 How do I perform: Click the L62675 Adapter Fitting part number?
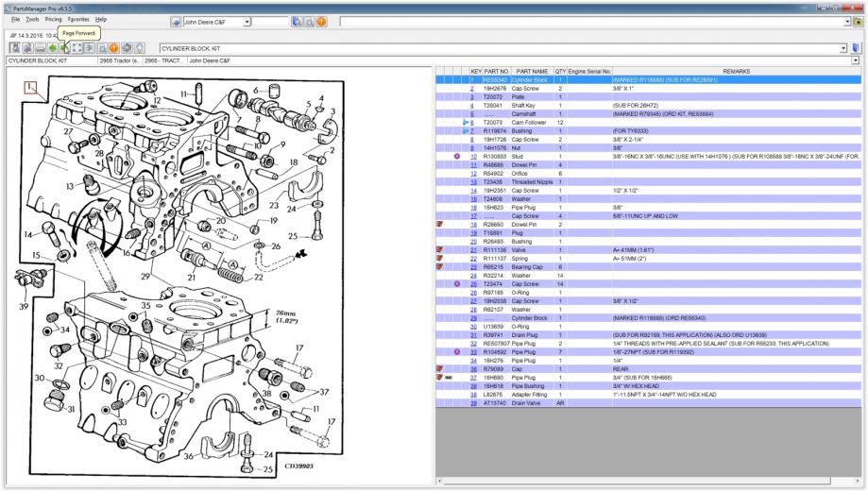[x=493, y=395]
